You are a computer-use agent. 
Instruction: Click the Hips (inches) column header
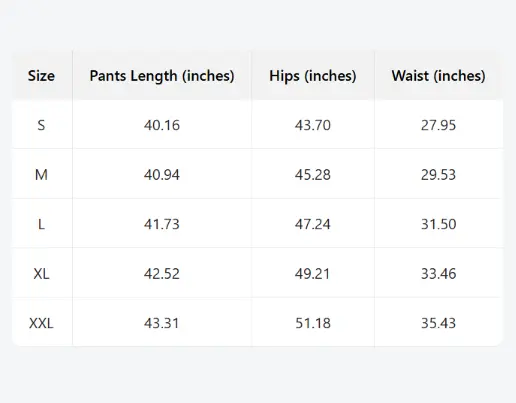pyautogui.click(x=313, y=76)
